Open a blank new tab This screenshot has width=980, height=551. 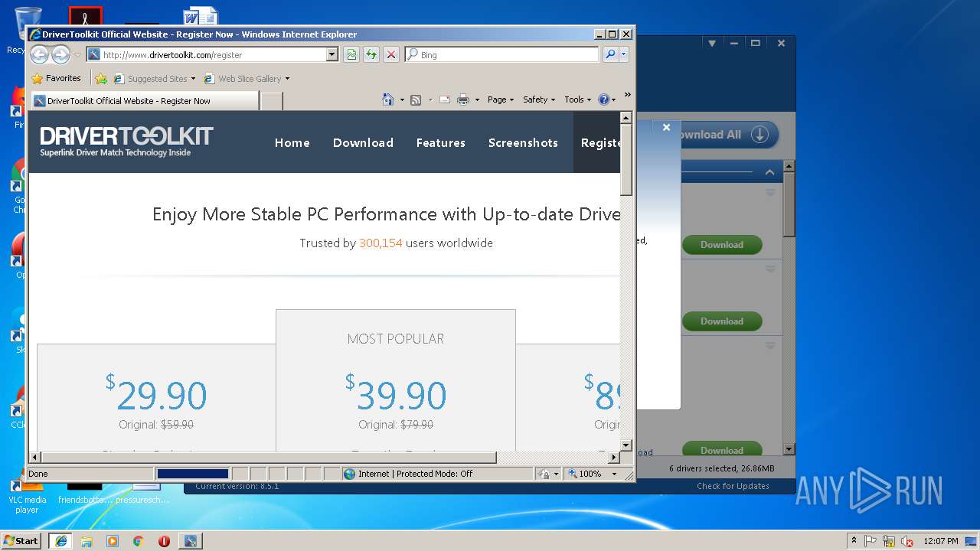tap(272, 100)
